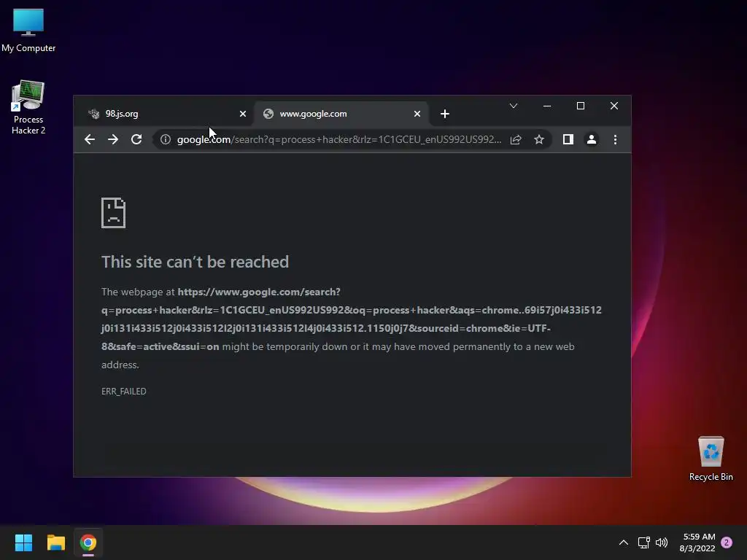Image resolution: width=747 pixels, height=560 pixels.
Task: Select the www.google.com tab
Action: click(341, 114)
